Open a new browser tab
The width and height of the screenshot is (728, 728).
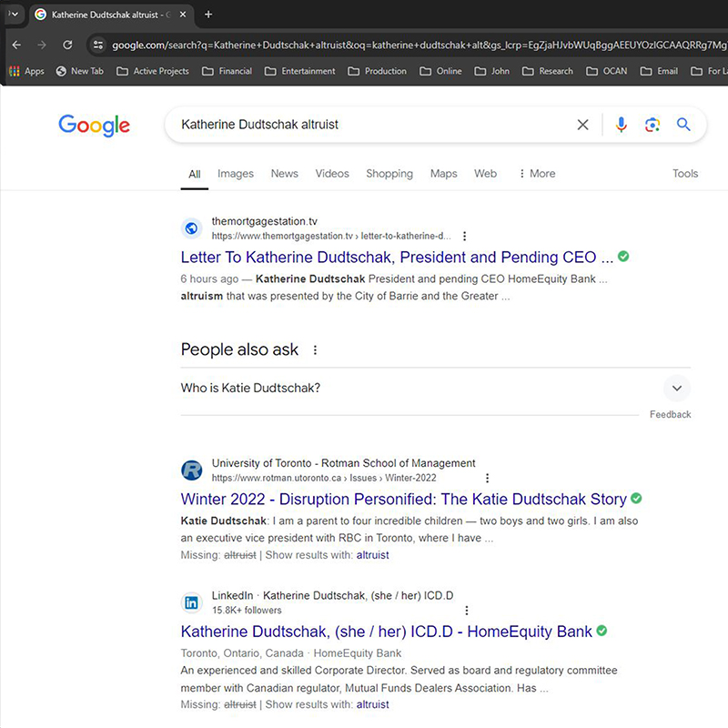click(x=208, y=15)
